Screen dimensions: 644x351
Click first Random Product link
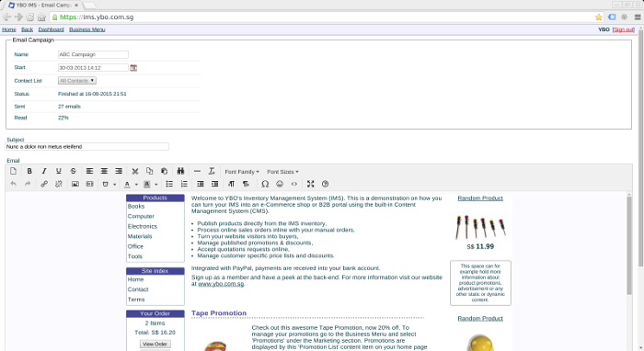pos(480,198)
